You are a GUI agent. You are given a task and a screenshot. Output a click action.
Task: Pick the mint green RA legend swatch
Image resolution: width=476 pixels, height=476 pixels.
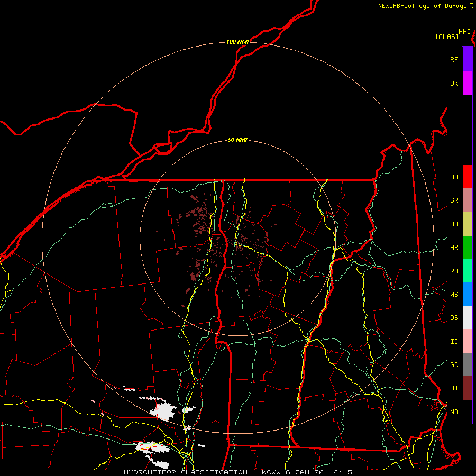tap(467, 271)
